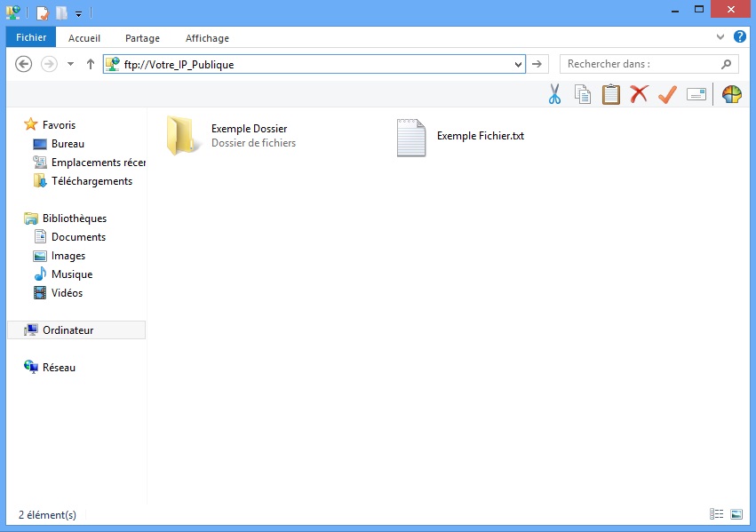
Task: Click the '2 élément(s)' status text
Action: [x=47, y=514]
